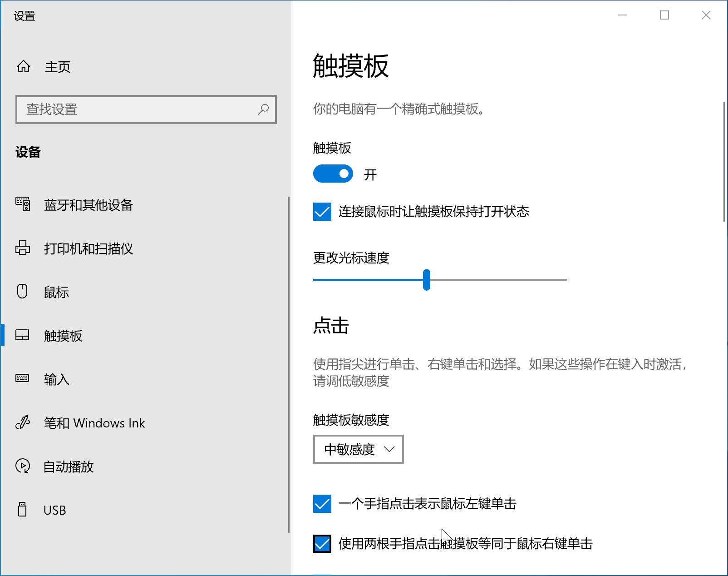Open the 触摸板敏感度 dropdown
Screen dimensions: 728x576
pyautogui.click(x=358, y=449)
